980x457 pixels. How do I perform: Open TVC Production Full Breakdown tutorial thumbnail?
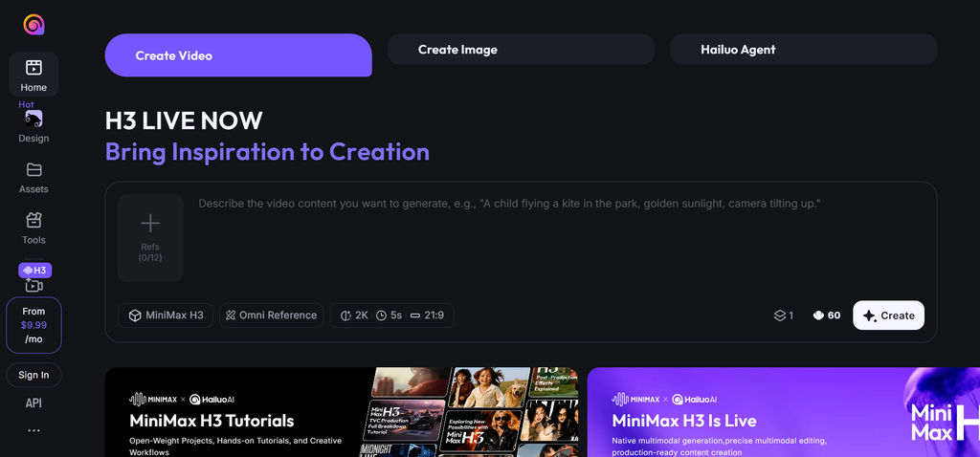tap(404, 420)
